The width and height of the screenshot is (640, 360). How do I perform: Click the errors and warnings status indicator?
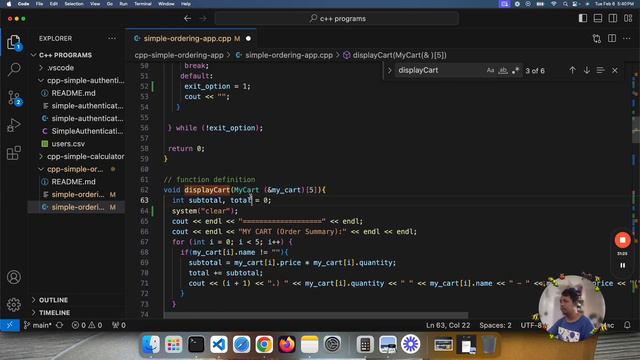click(x=87, y=325)
